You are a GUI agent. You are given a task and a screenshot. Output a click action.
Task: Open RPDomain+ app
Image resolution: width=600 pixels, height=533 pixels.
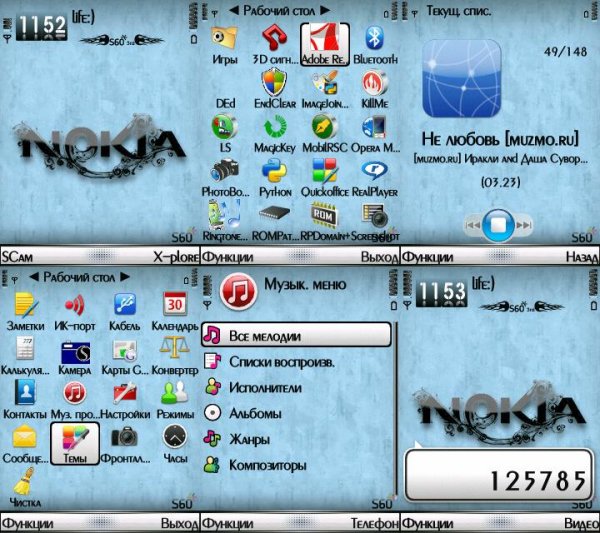point(325,221)
